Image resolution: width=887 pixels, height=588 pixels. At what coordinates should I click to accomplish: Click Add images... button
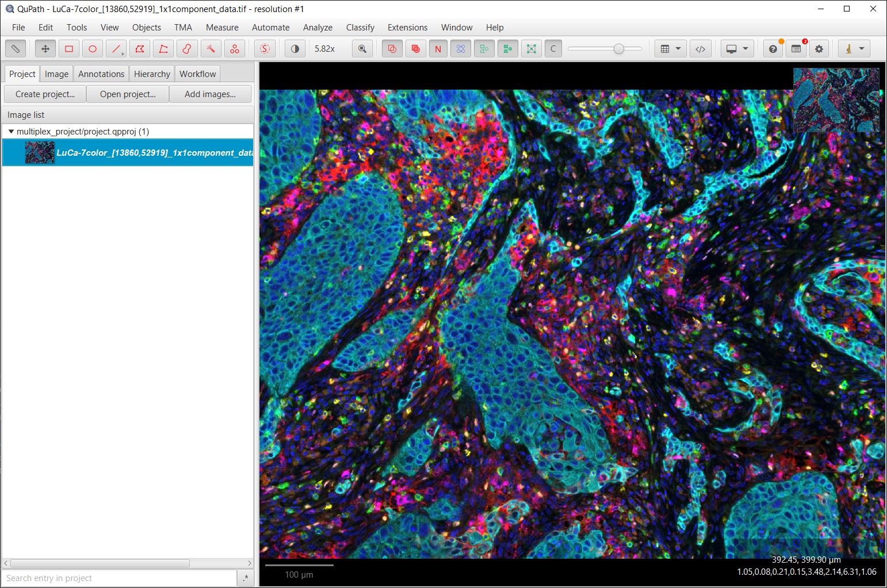pyautogui.click(x=210, y=94)
